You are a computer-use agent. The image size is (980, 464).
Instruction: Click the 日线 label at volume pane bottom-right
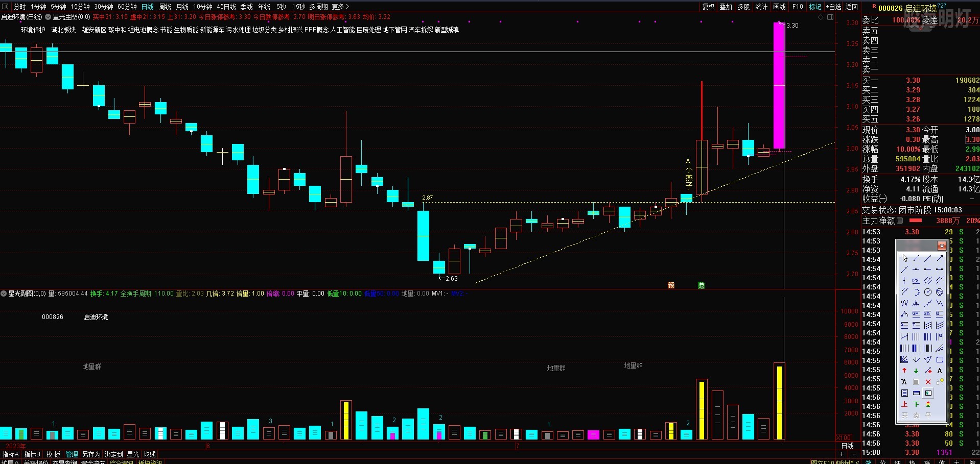(x=847, y=446)
